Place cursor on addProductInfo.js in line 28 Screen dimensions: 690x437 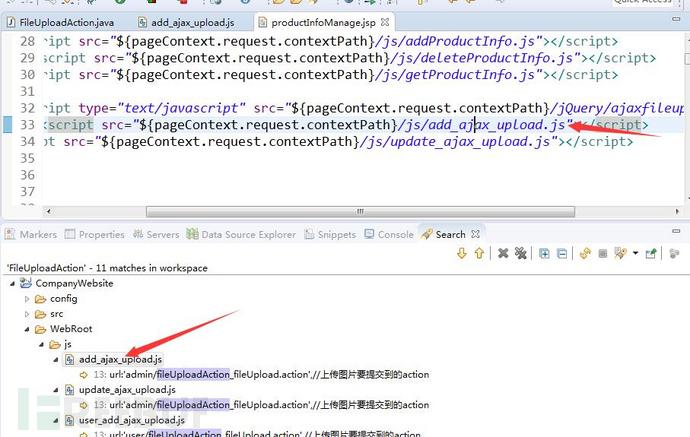470,41
